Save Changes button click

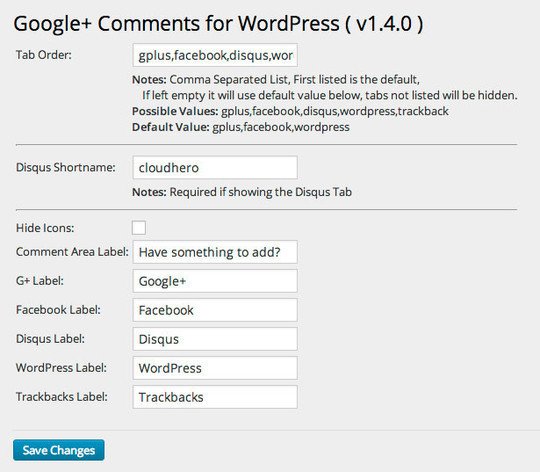[x=59, y=450]
